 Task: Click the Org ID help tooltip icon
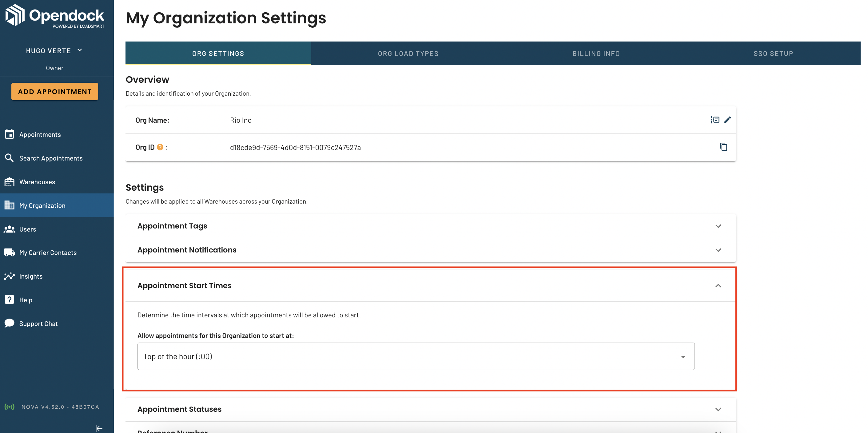tap(160, 147)
